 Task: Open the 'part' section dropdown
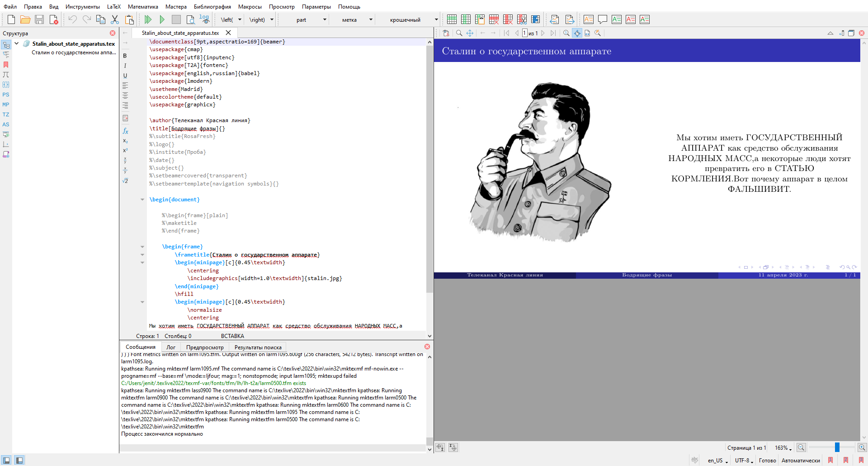pyautogui.click(x=325, y=19)
